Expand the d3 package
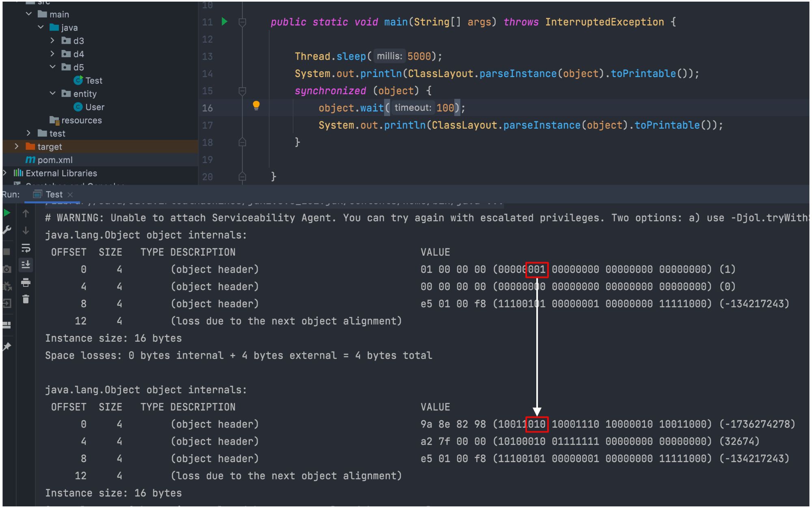 pyautogui.click(x=53, y=41)
